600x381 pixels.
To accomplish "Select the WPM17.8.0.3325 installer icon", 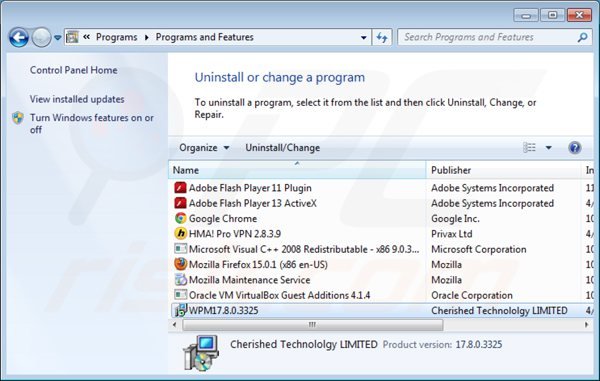I will [180, 310].
